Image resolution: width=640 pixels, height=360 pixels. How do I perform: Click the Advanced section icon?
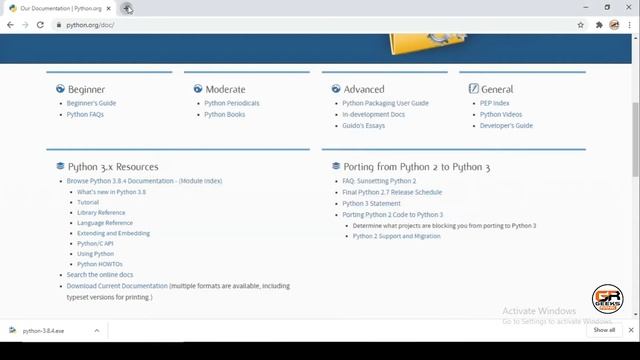[x=336, y=89]
